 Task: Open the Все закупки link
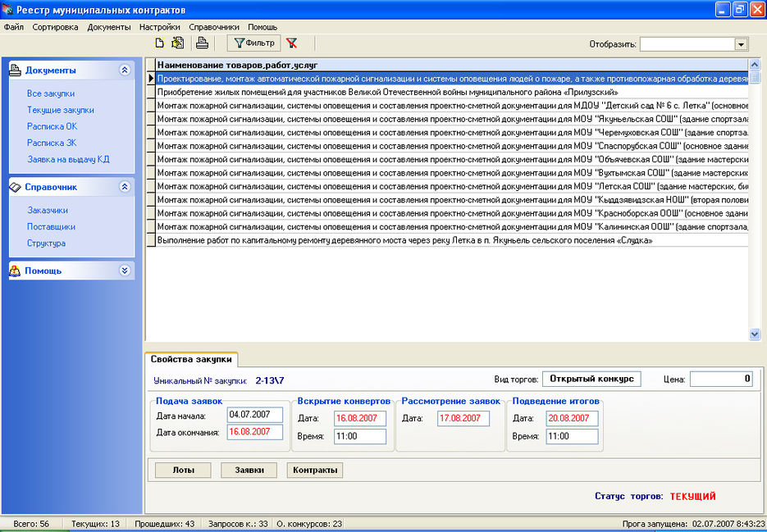(x=51, y=93)
